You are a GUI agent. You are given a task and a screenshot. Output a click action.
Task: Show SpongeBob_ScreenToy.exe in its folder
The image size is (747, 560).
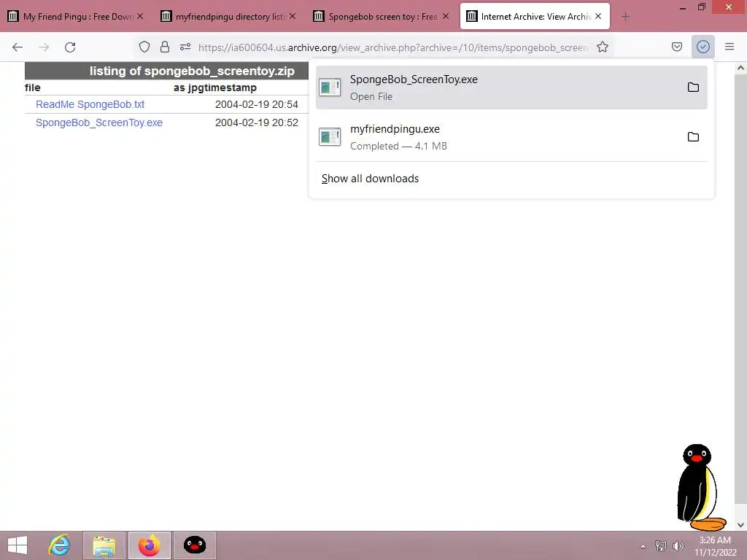click(693, 87)
